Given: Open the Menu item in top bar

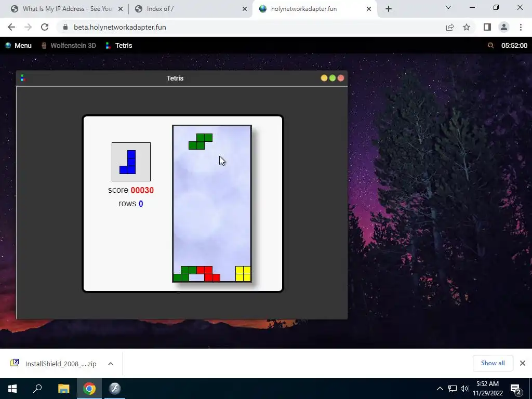Looking at the screenshot, I should coord(18,46).
